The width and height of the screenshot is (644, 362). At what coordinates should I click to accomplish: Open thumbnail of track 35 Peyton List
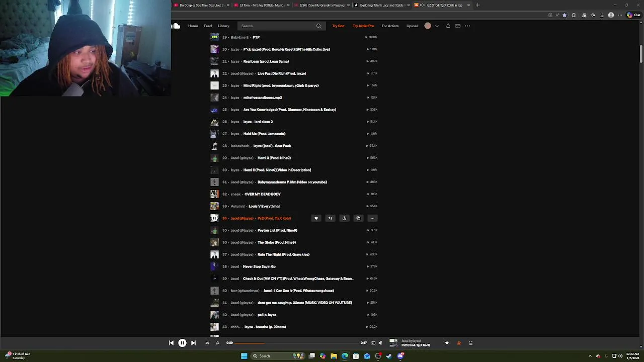(214, 230)
